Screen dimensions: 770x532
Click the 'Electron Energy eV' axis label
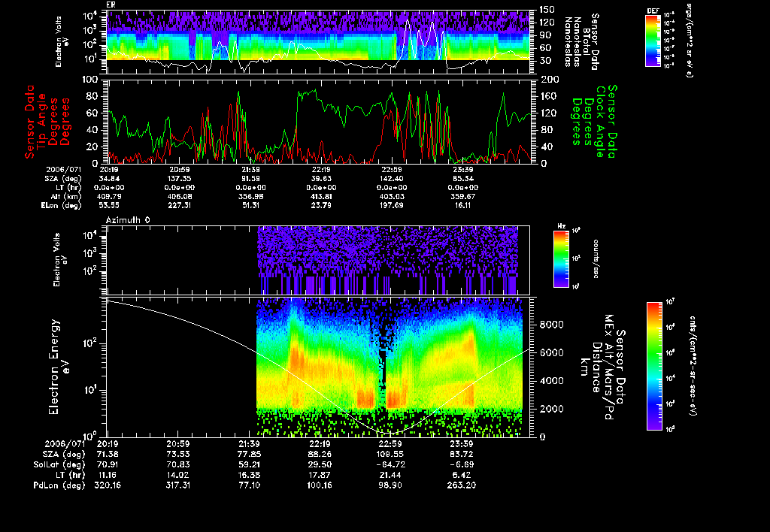[x=59, y=367]
